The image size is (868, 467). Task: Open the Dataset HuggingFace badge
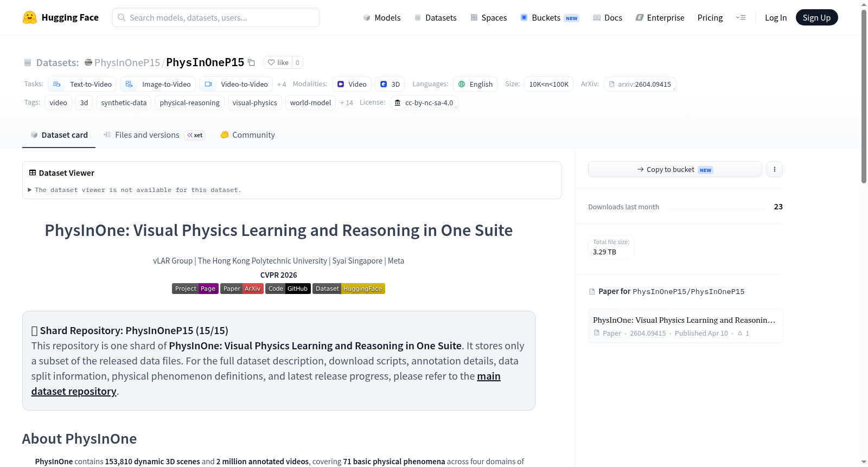click(x=349, y=289)
